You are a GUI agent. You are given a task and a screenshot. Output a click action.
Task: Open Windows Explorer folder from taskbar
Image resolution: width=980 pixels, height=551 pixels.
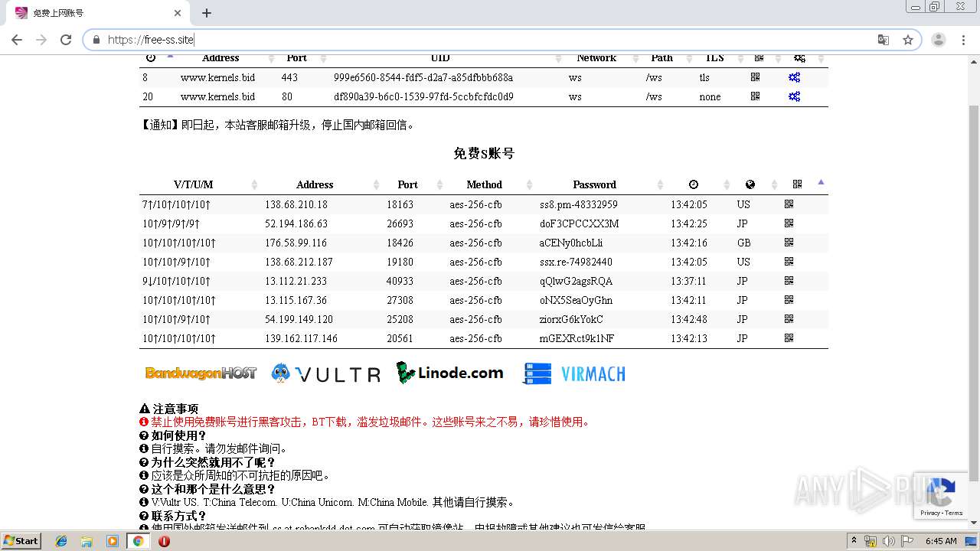point(87,541)
